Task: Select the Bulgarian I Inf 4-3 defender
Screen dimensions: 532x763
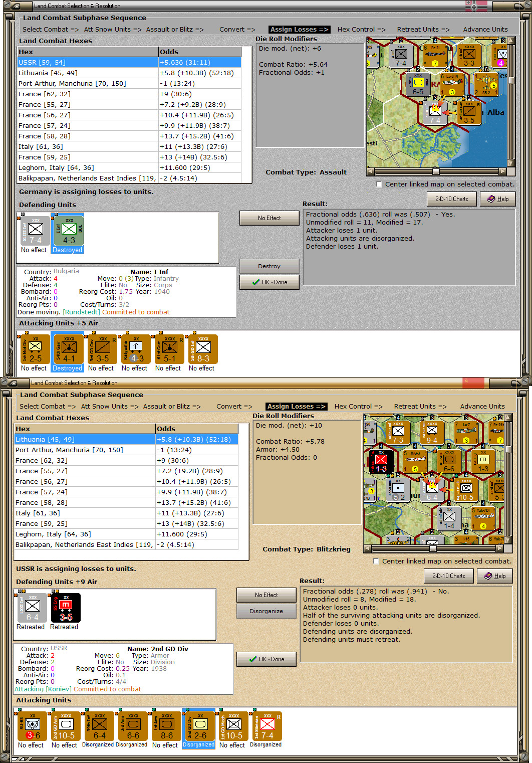Action: (x=69, y=231)
